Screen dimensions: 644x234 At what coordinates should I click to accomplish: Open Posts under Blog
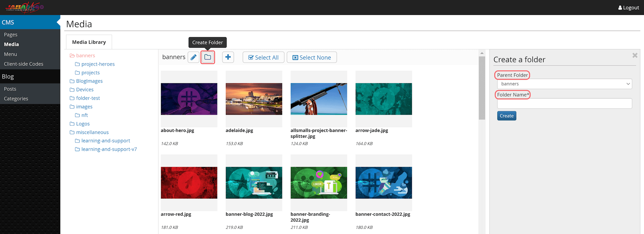point(10,89)
